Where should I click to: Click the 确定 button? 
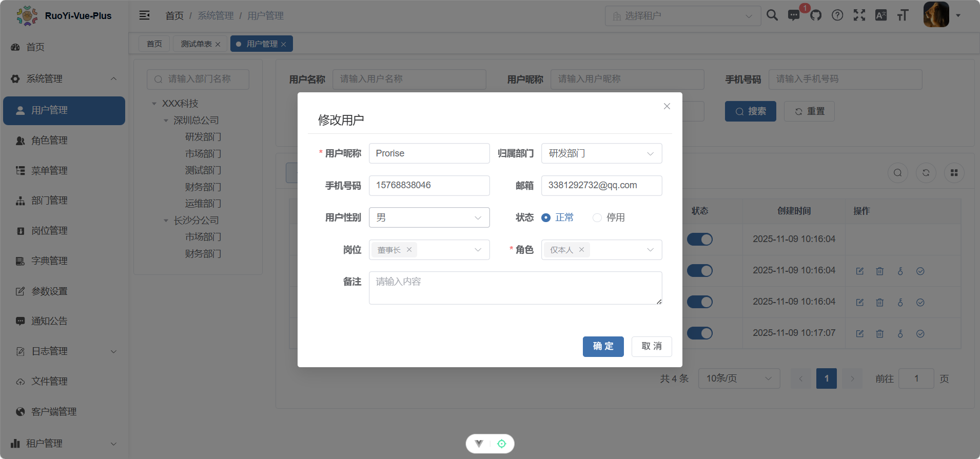(603, 347)
